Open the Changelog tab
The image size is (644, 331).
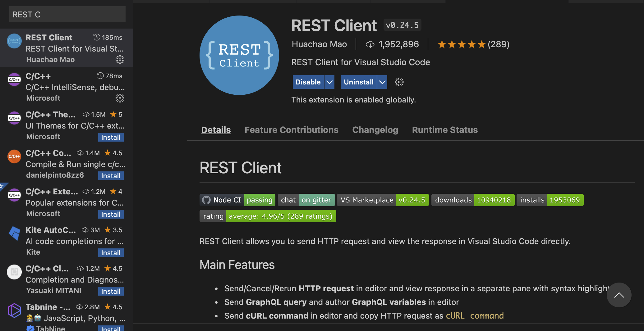(375, 130)
